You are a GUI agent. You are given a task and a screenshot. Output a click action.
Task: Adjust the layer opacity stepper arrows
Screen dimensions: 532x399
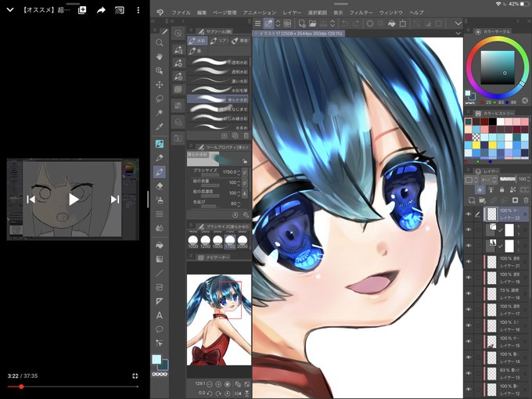(528, 179)
